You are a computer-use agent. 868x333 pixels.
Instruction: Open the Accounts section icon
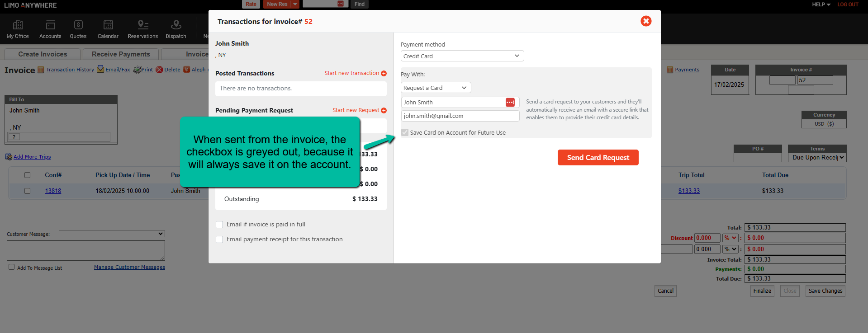pyautogui.click(x=50, y=25)
